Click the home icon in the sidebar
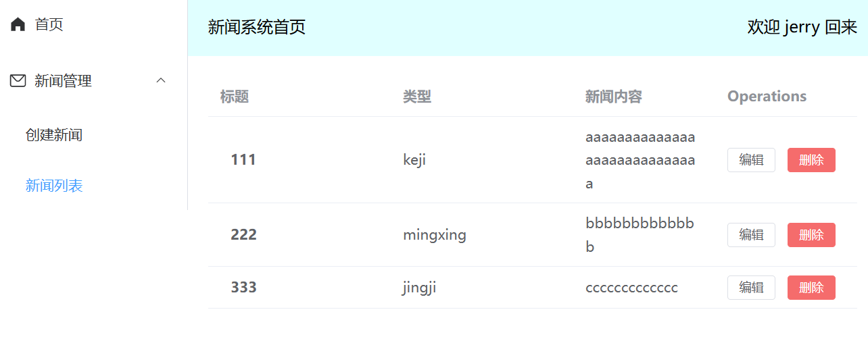Viewport: 868px width, 343px height. tap(18, 25)
